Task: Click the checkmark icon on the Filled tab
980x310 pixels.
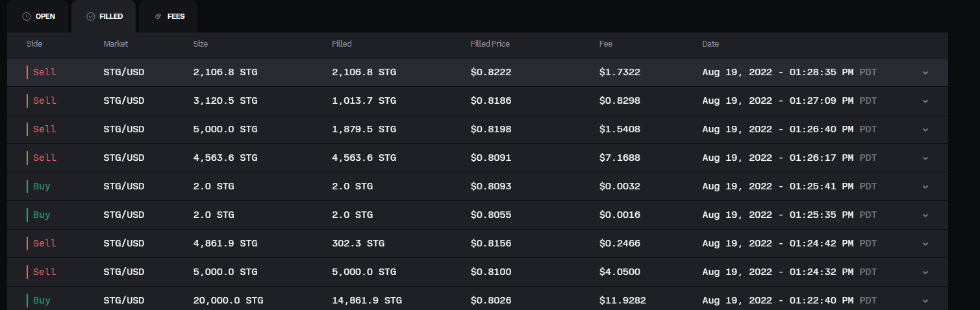Action: [91, 16]
